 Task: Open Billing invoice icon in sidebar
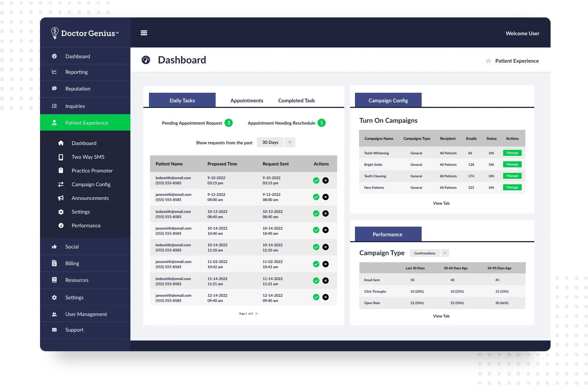click(x=54, y=263)
